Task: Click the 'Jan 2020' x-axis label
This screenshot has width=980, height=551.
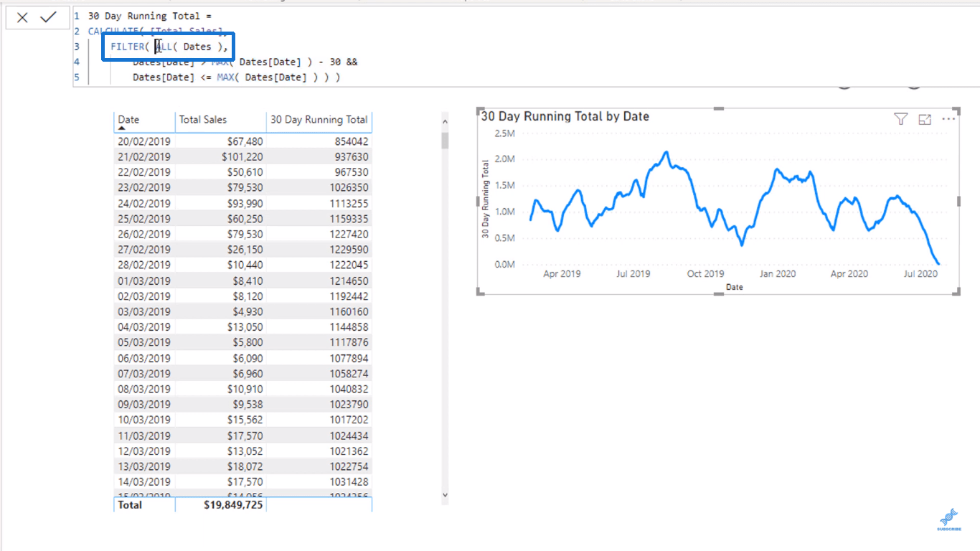Action: pos(778,273)
